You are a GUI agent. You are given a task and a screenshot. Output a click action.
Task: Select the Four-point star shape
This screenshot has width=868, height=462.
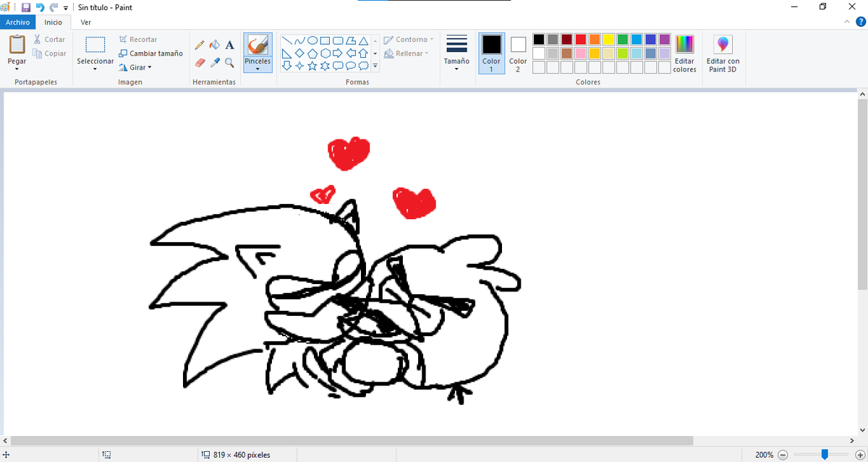point(299,67)
